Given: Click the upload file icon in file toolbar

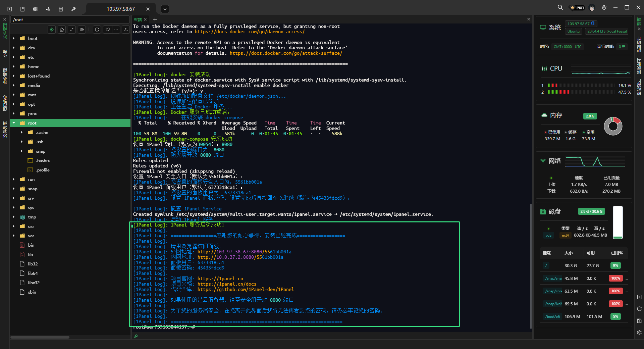Looking at the screenshot, I should (x=126, y=30).
